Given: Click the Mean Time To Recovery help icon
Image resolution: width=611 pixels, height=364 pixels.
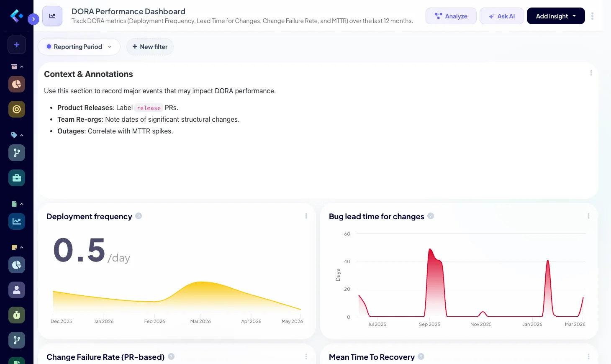Looking at the screenshot, I should tap(421, 356).
